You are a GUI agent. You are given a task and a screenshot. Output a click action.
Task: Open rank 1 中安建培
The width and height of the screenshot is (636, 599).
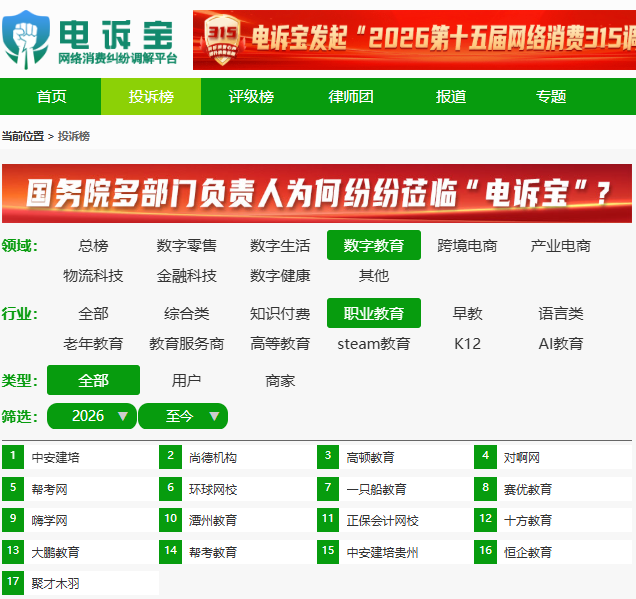(x=56, y=457)
